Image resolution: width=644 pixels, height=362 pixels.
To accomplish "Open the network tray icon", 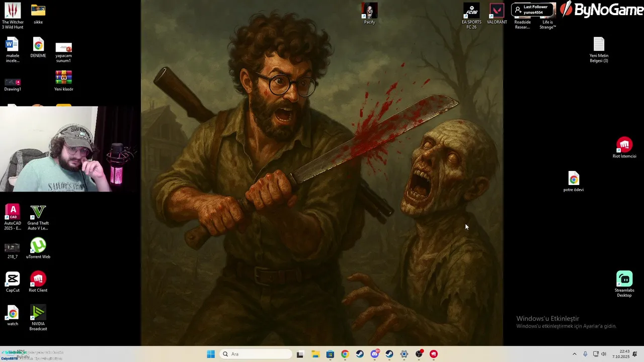I will click(596, 354).
